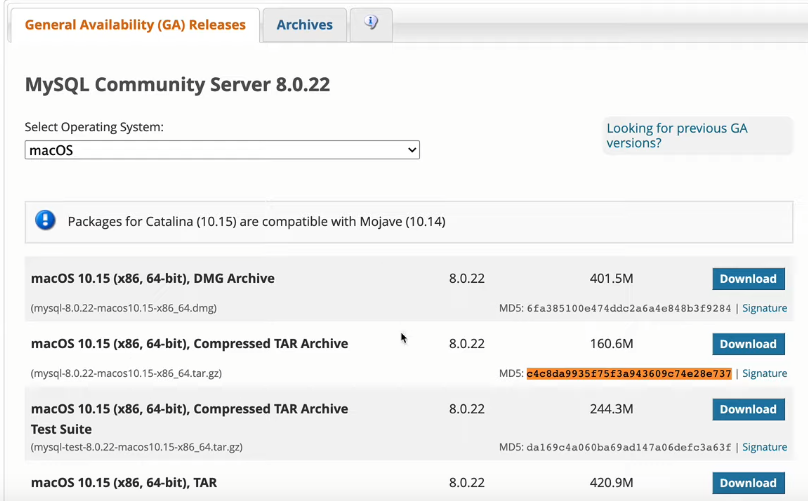The height and width of the screenshot is (501, 808).
Task: Click MD5 hash da169c4a060ba69ad147a06defc3a63f
Action: click(x=629, y=447)
